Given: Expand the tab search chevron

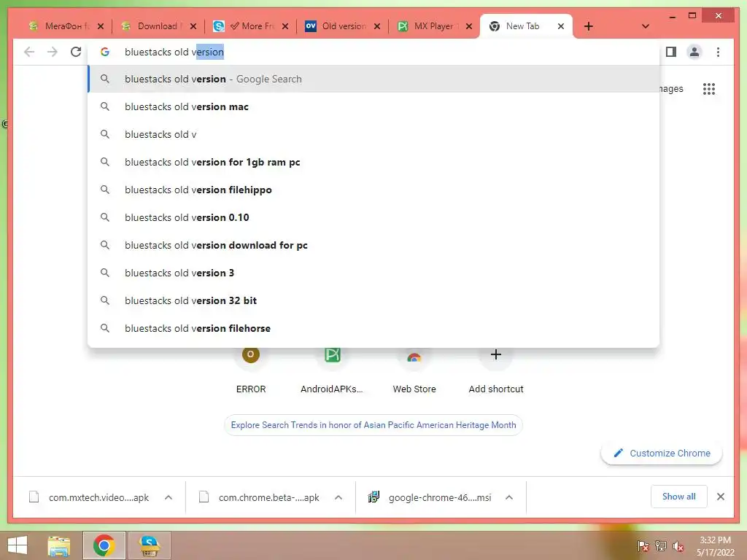Looking at the screenshot, I should pos(645,26).
